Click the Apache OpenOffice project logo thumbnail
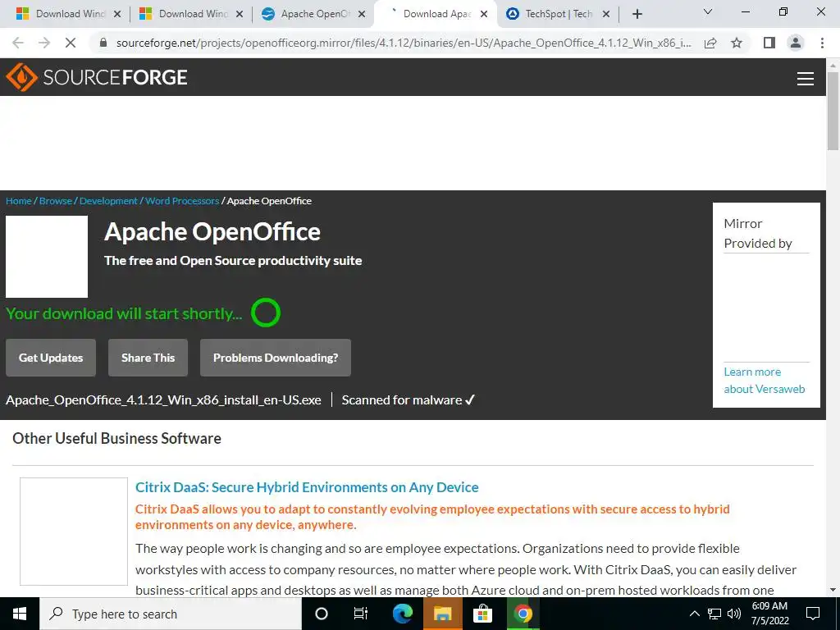Screen dimensions: 840x630 click(x=47, y=257)
